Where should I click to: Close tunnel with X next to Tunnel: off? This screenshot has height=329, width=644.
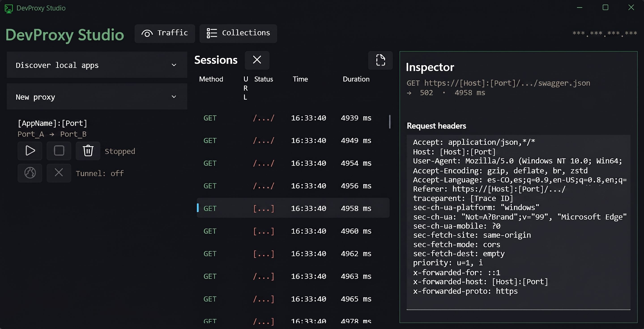click(x=59, y=173)
